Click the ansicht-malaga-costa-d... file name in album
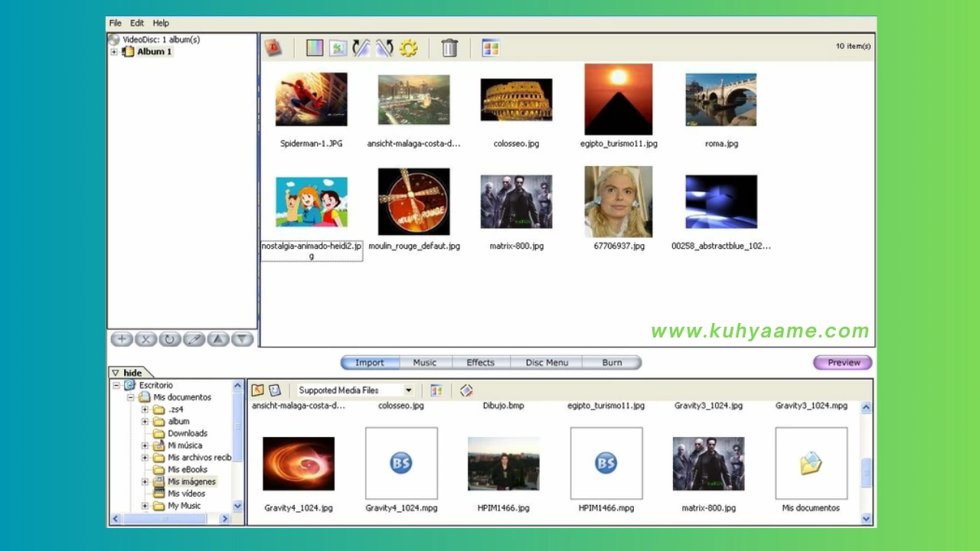This screenshot has height=551, width=980. 414,143
